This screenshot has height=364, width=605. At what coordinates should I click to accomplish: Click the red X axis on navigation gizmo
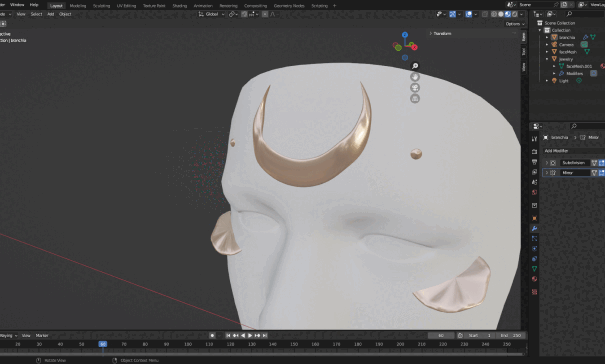pos(414,47)
